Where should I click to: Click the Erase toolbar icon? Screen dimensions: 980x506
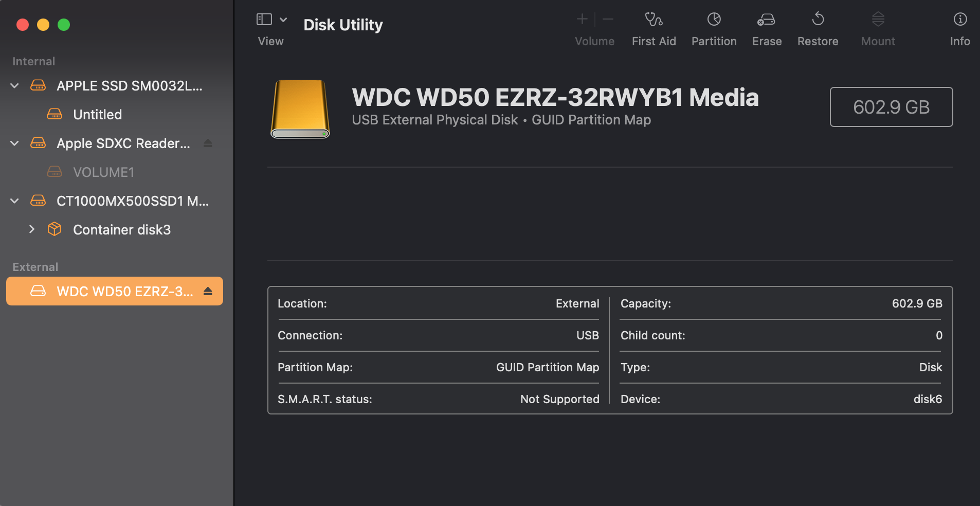coord(766,20)
